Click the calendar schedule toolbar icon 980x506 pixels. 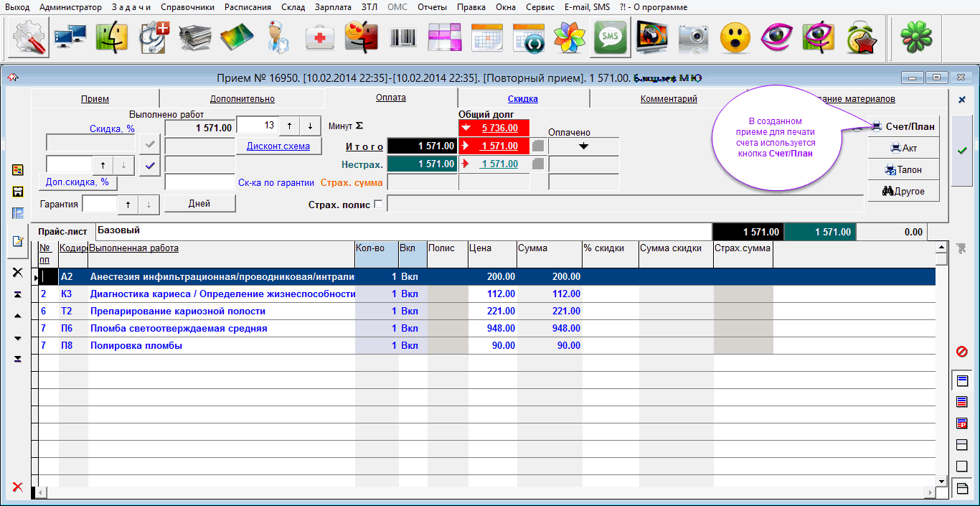[x=487, y=37]
